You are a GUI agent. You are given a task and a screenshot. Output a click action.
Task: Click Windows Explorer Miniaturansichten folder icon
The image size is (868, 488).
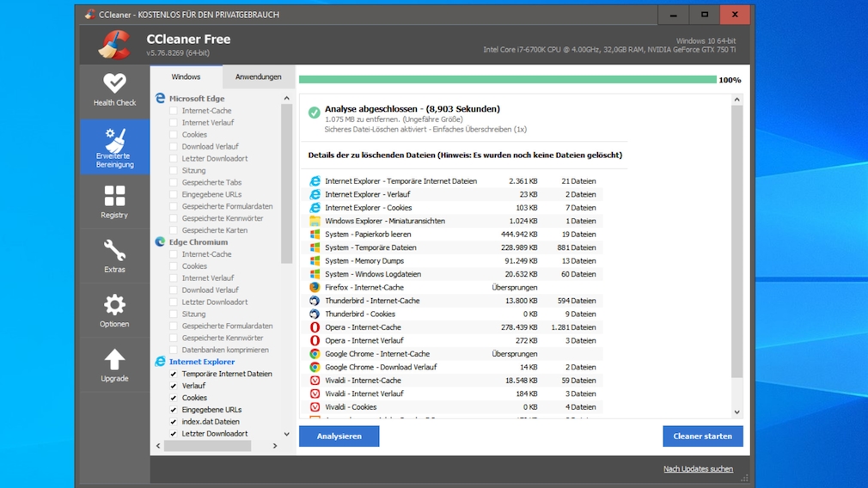pyautogui.click(x=315, y=221)
